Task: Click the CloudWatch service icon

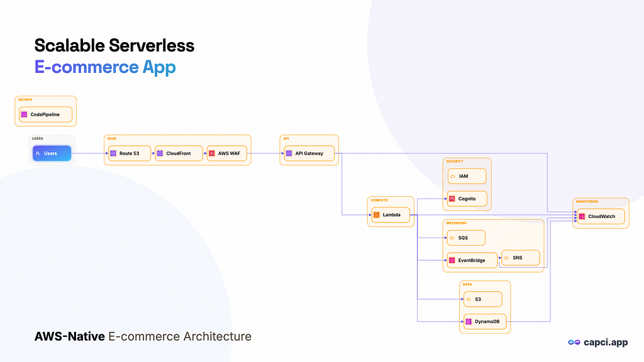Action: [582, 216]
